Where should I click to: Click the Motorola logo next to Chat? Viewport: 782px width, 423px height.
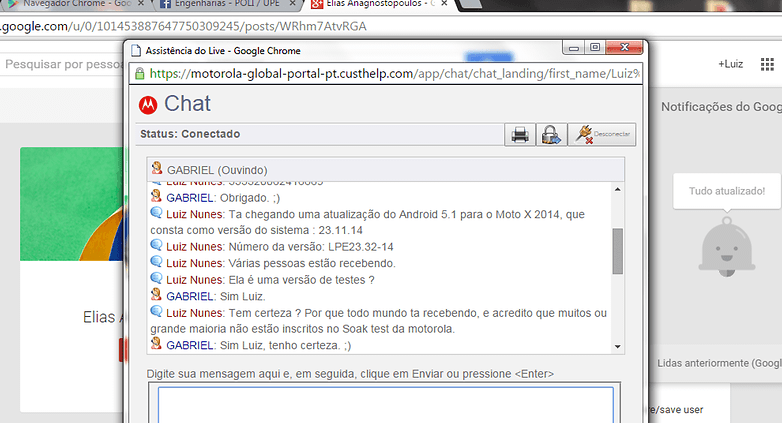pyautogui.click(x=148, y=105)
